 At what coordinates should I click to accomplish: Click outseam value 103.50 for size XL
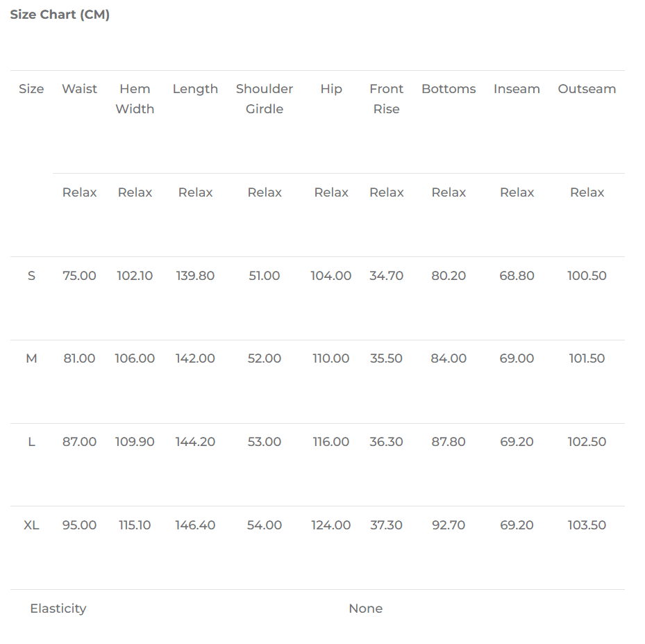[x=587, y=525]
